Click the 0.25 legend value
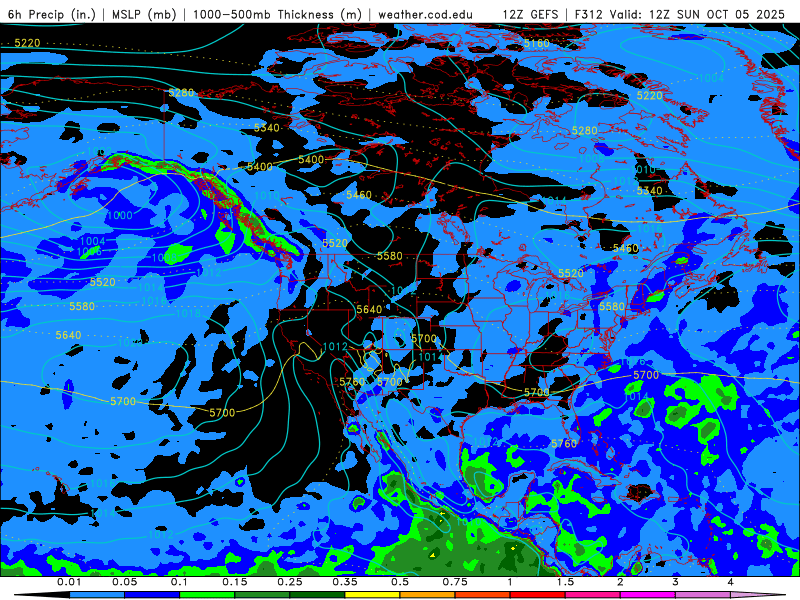Screen dimensions: 800x600 290,582
